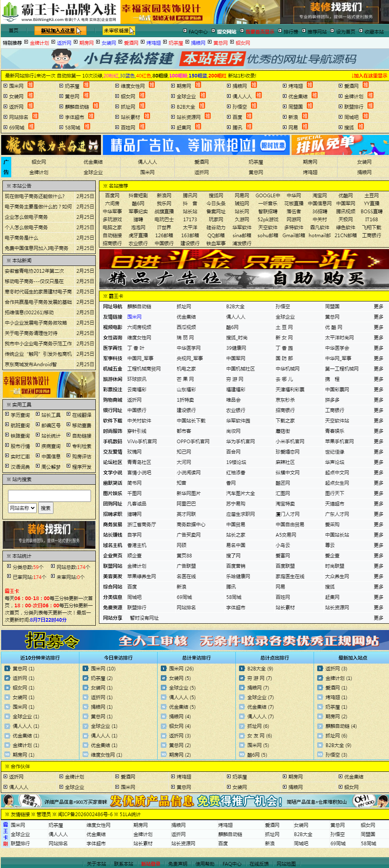This screenshot has width=389, height=868.
Task: Click the 推 badge beside 维度女性网
Action: click(x=152, y=85)
